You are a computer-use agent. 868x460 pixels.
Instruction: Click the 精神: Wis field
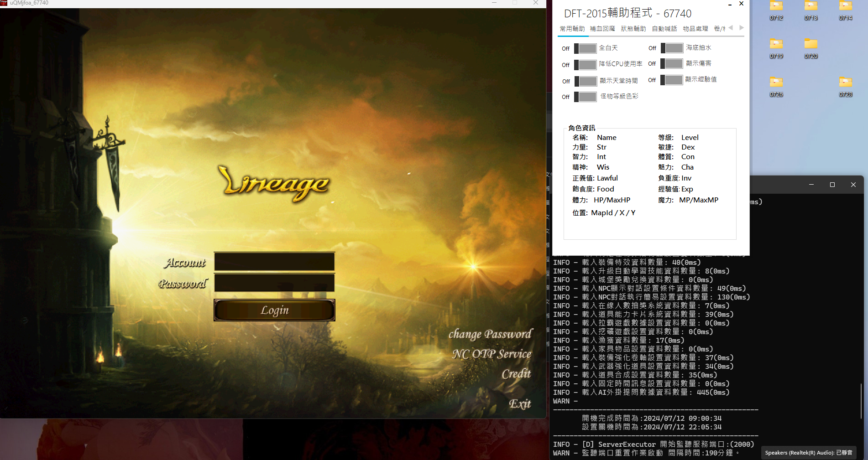click(591, 167)
